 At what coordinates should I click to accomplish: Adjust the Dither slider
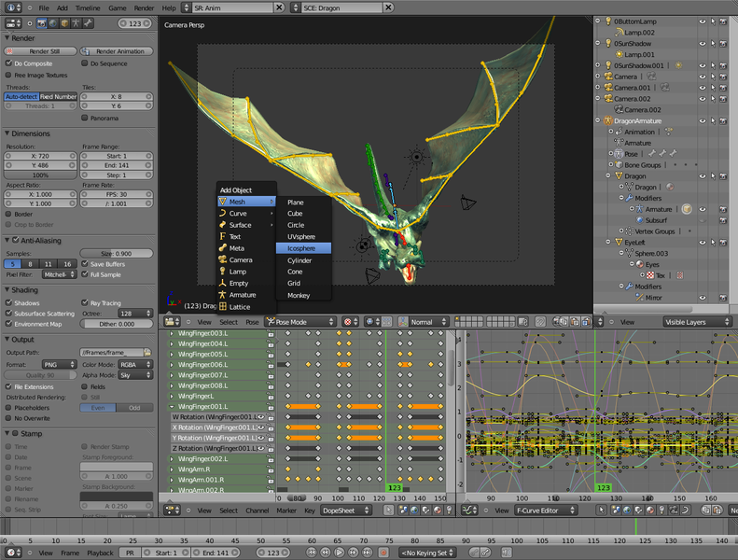pyautogui.click(x=117, y=324)
